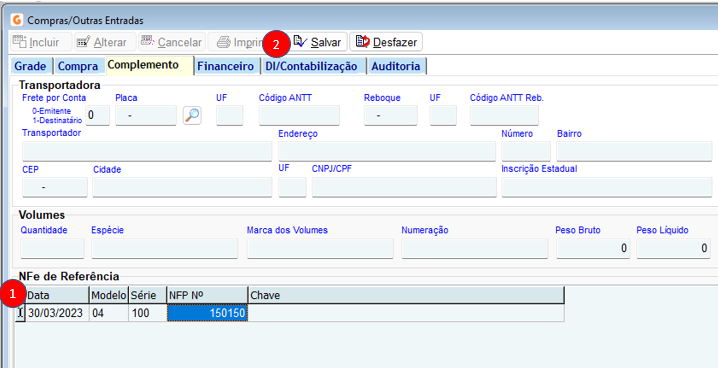Focus the Frete por Conta field
The width and height of the screenshot is (718, 368).
pos(98,115)
